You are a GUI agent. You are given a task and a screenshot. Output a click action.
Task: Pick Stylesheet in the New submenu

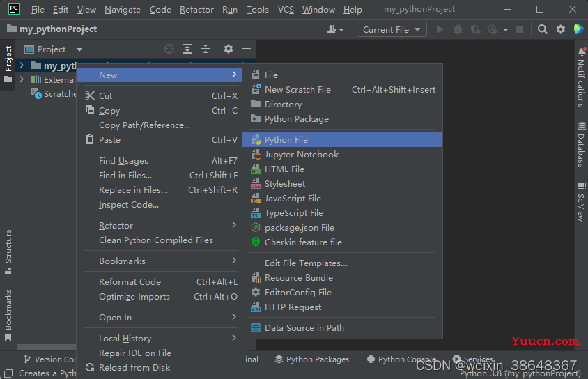[342, 184]
